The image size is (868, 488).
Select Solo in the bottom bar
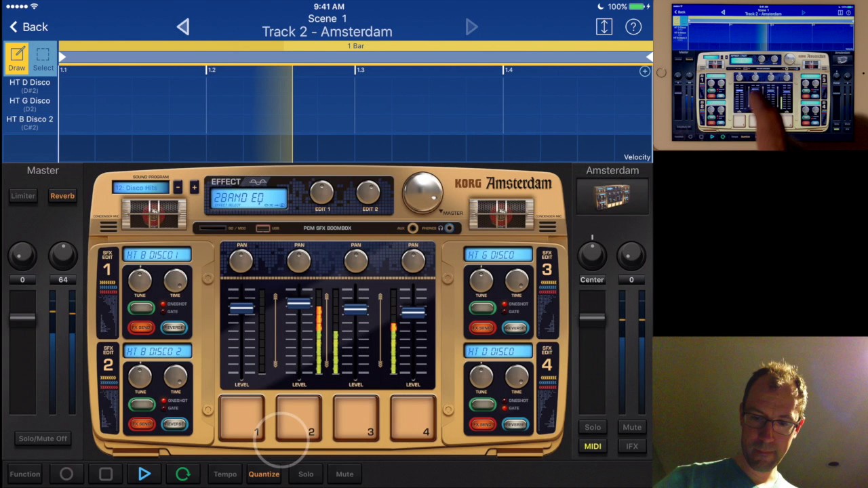306,474
